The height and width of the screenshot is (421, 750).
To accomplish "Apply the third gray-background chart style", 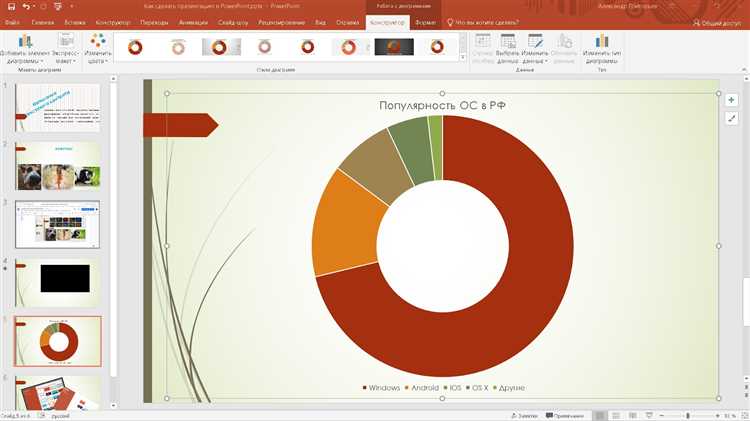I will coord(221,47).
